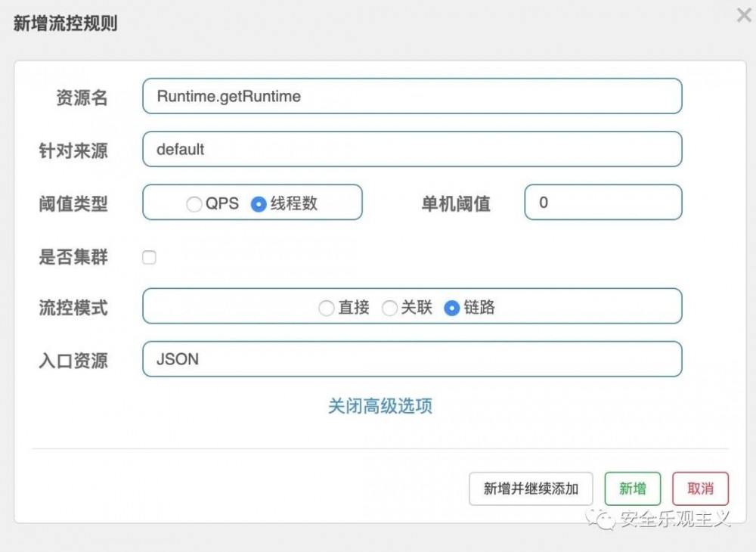Click the 入口资源 input field
Image resolution: width=756 pixels, height=552 pixels.
click(x=412, y=359)
